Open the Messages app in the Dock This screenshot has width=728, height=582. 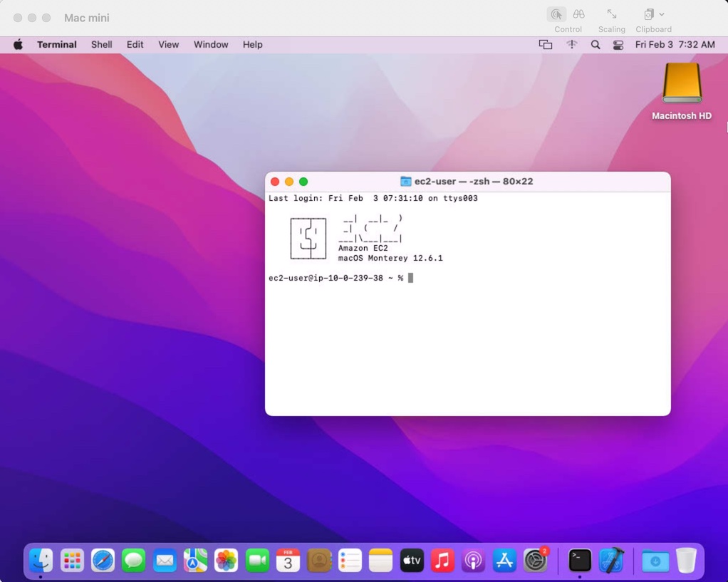(134, 560)
